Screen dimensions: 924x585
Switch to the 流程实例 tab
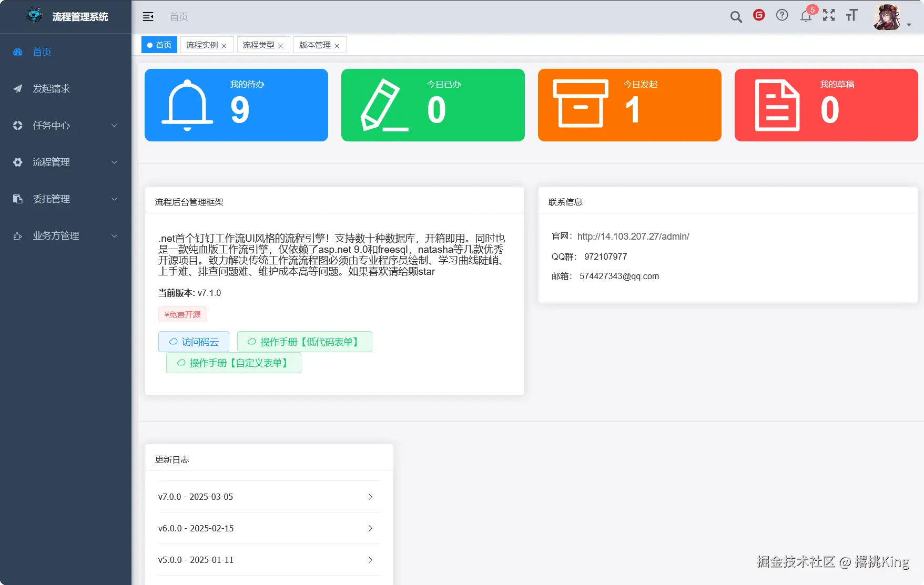click(x=202, y=45)
